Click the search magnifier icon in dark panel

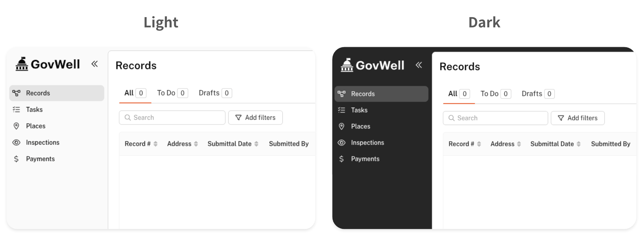[x=451, y=118]
